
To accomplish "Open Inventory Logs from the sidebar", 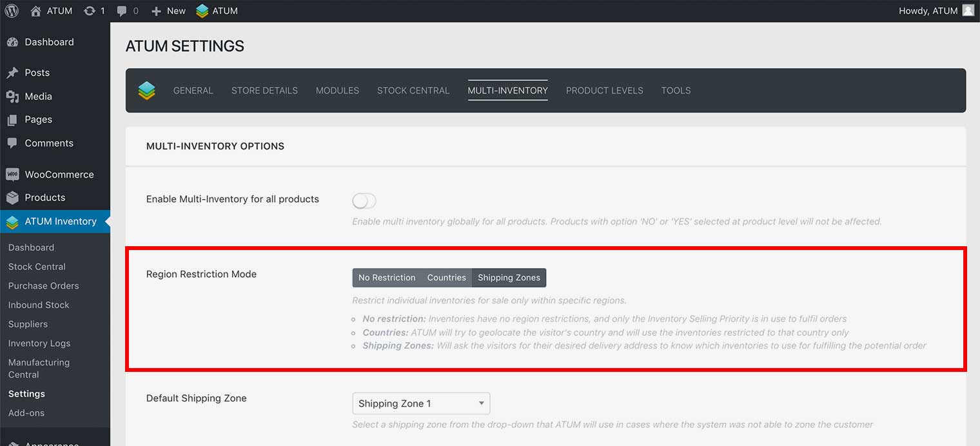I will pyautogui.click(x=39, y=344).
